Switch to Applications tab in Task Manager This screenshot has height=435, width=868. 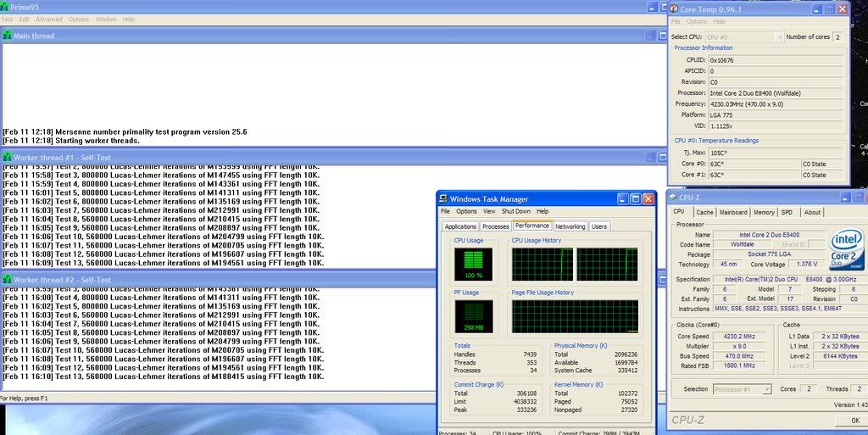point(460,226)
